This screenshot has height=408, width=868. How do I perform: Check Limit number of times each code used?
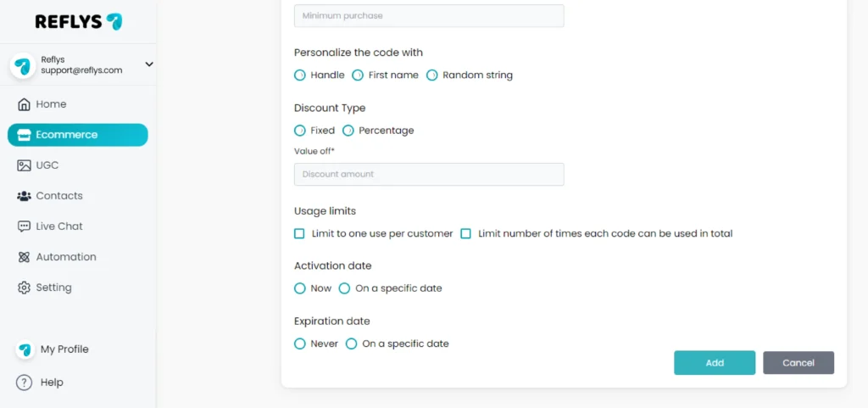point(466,233)
